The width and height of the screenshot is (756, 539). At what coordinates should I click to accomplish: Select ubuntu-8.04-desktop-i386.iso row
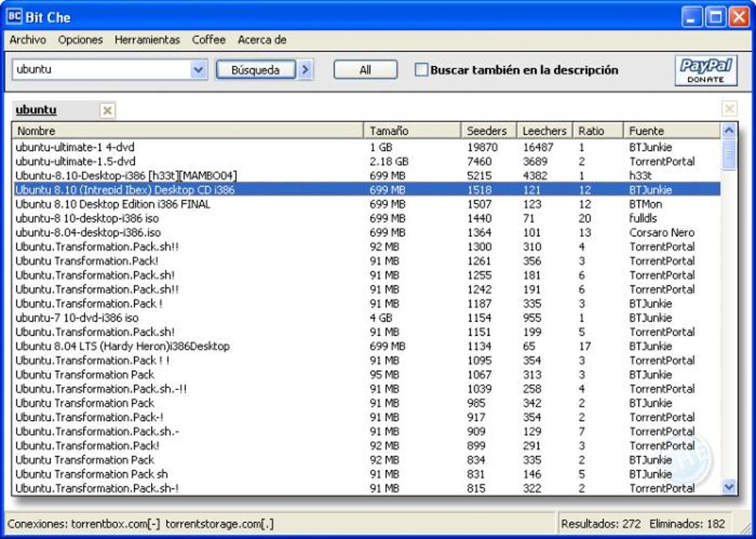tap(367, 232)
